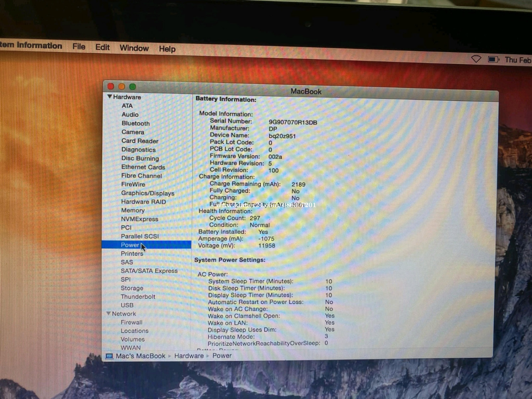532x399 pixels.
Task: Select Volumes under Network
Action: (133, 339)
